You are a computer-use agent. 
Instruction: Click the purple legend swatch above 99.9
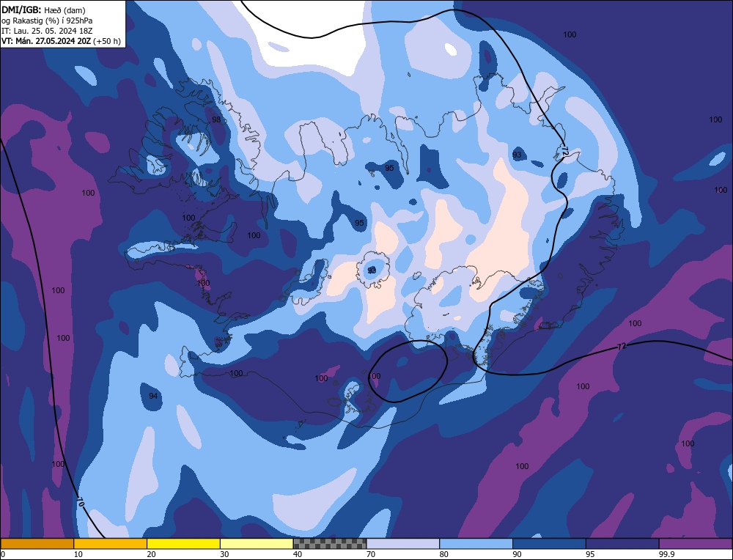[x=696, y=544]
